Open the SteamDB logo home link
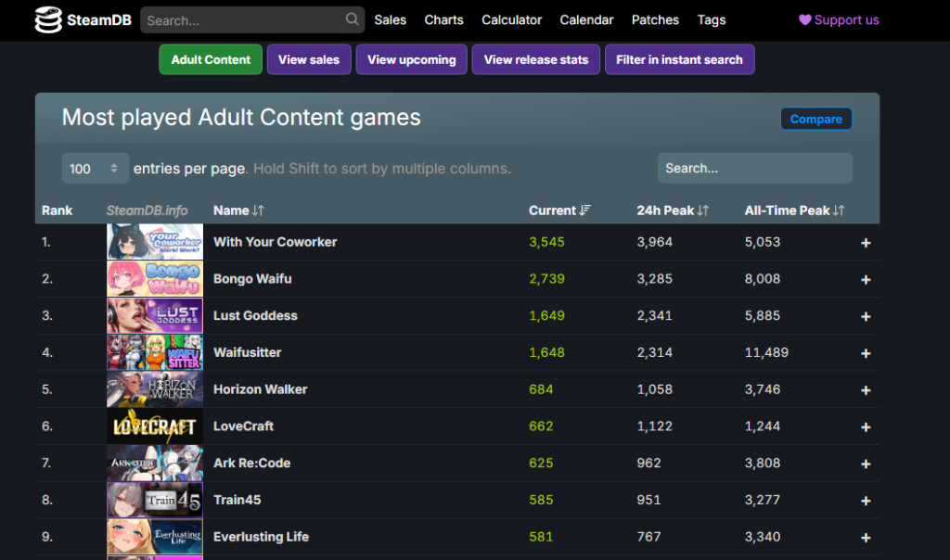 point(83,20)
